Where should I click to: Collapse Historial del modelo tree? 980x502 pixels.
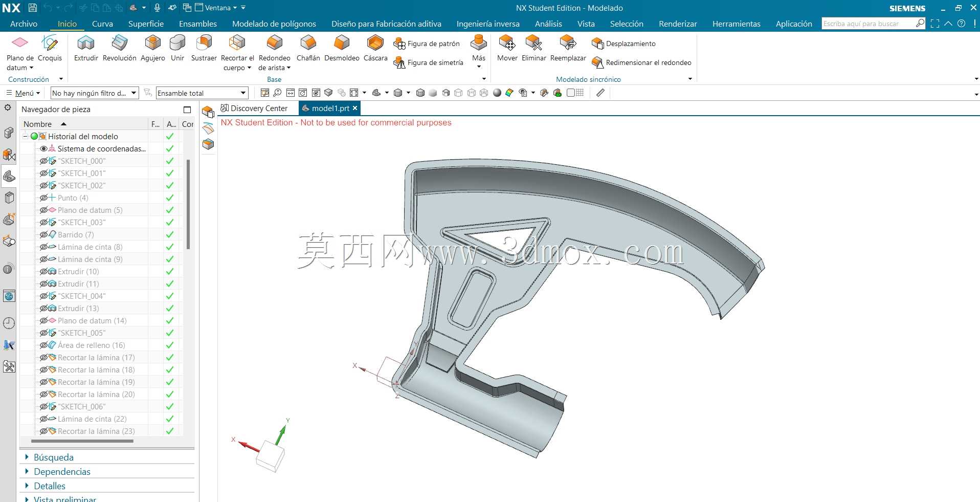point(25,136)
